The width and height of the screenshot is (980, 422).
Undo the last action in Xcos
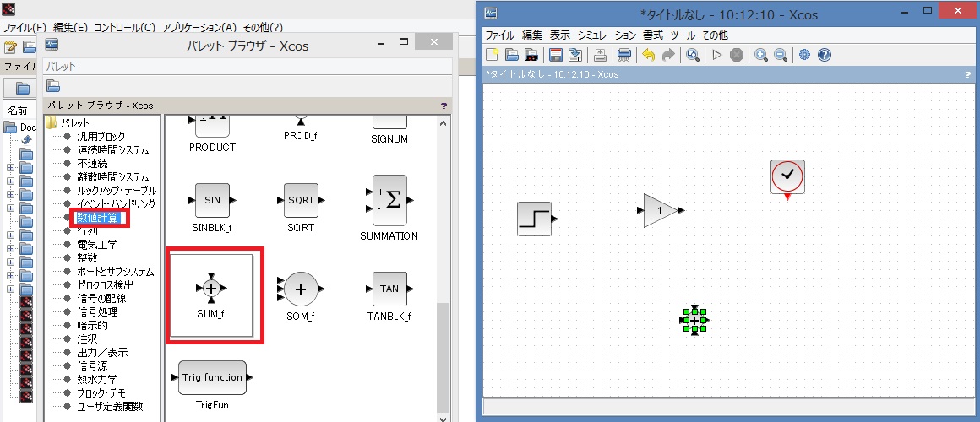tap(648, 55)
